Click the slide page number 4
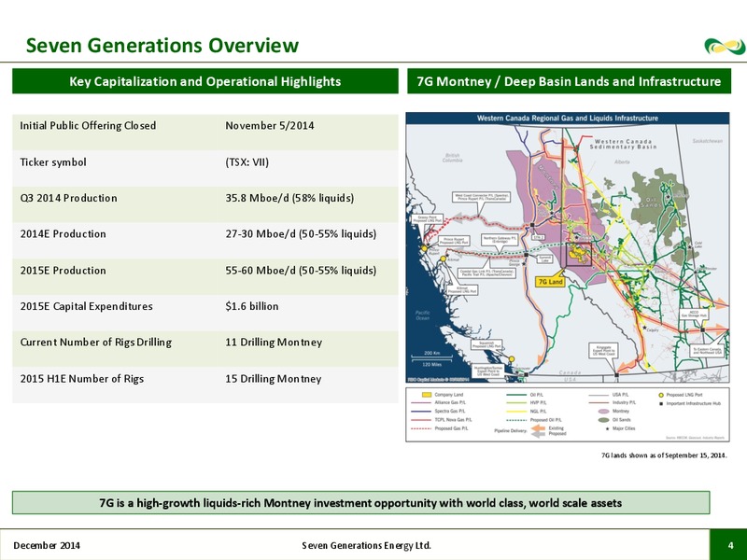Viewport: 747px width, 560px height. [x=730, y=545]
